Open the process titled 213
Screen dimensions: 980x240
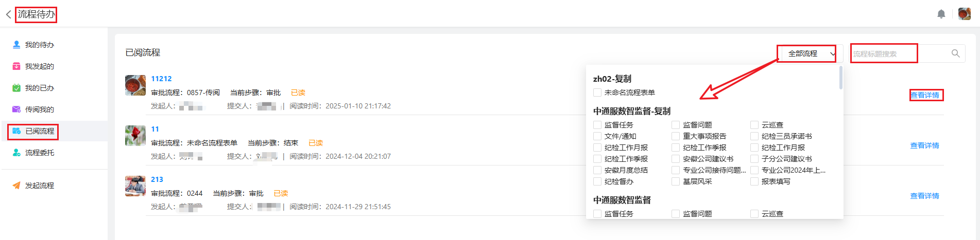click(157, 179)
